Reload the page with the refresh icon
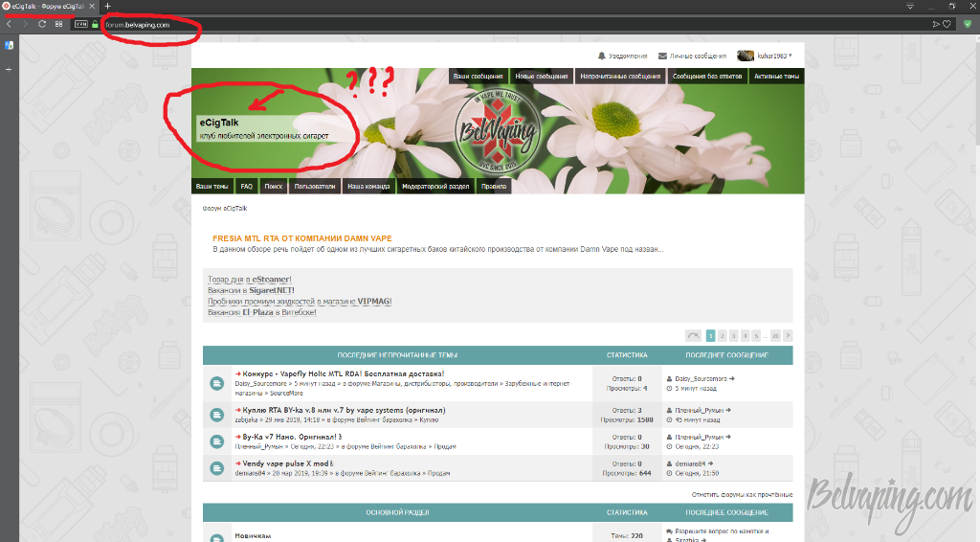The width and height of the screenshot is (980, 542). 42,24
